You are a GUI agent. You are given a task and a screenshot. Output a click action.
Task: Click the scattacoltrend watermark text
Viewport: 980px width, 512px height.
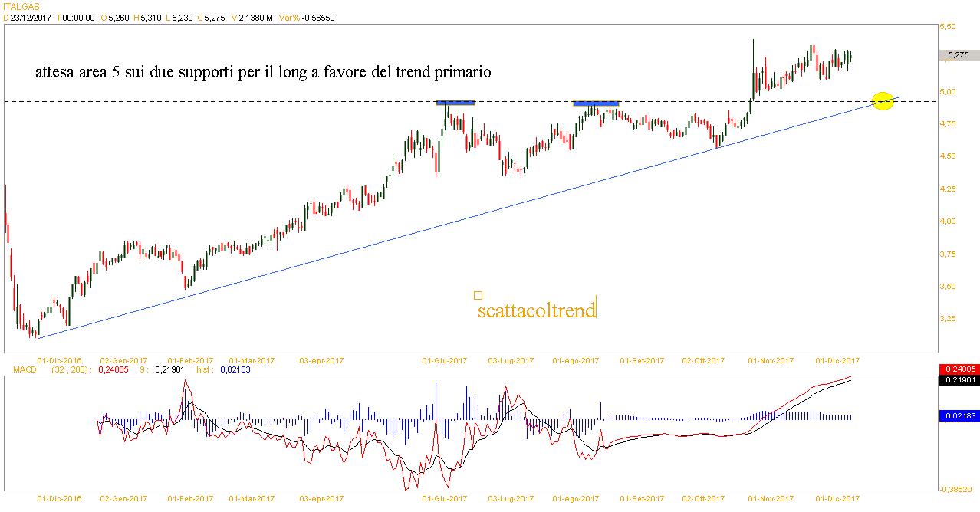click(x=535, y=310)
